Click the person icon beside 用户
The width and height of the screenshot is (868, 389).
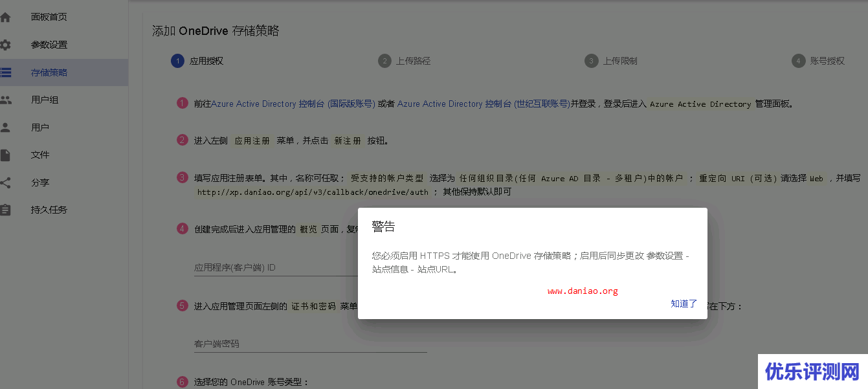[5, 128]
